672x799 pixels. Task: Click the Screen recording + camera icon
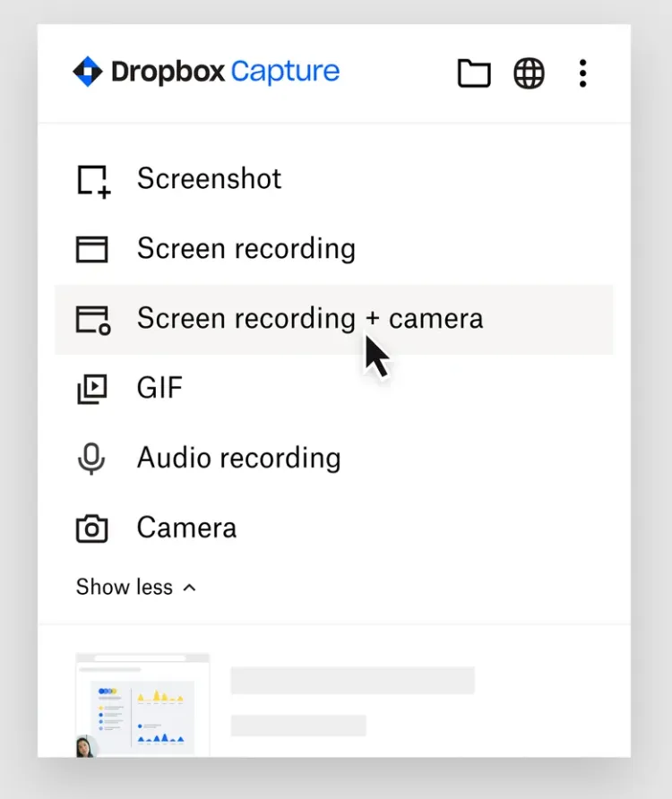[x=93, y=320]
